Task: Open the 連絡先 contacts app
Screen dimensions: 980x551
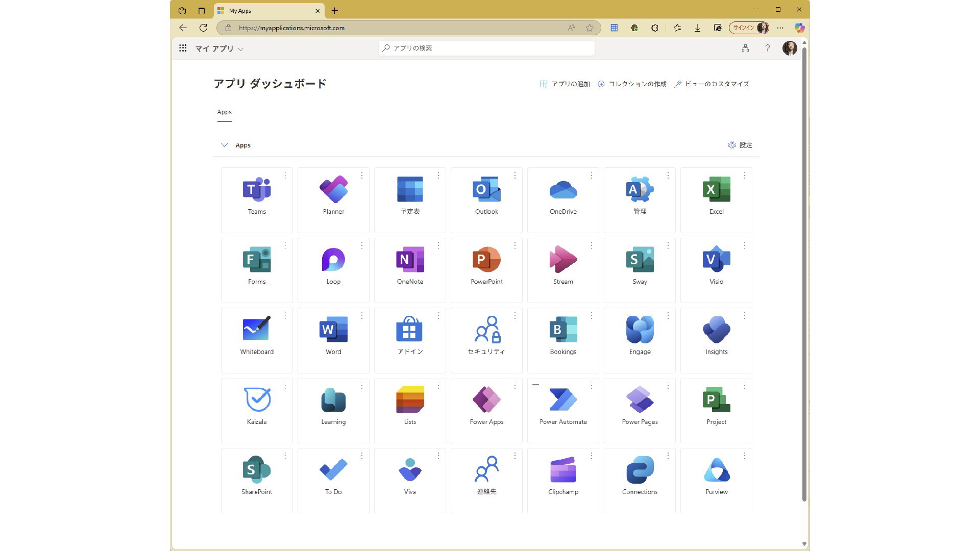Action: pos(486,481)
